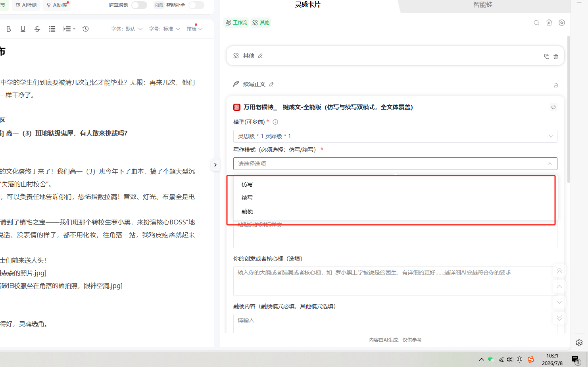Click the search icon in 灵感卡片 panel

(536, 23)
